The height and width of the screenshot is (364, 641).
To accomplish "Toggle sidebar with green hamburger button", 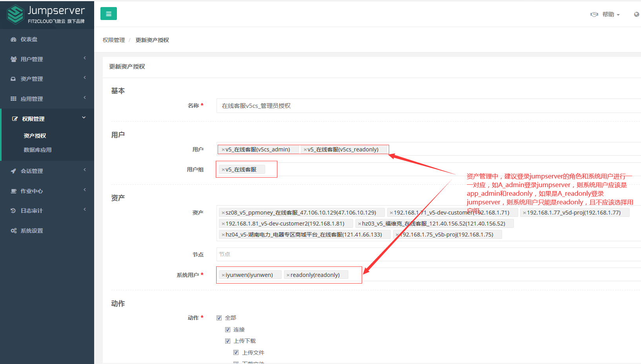I will 109,14.
